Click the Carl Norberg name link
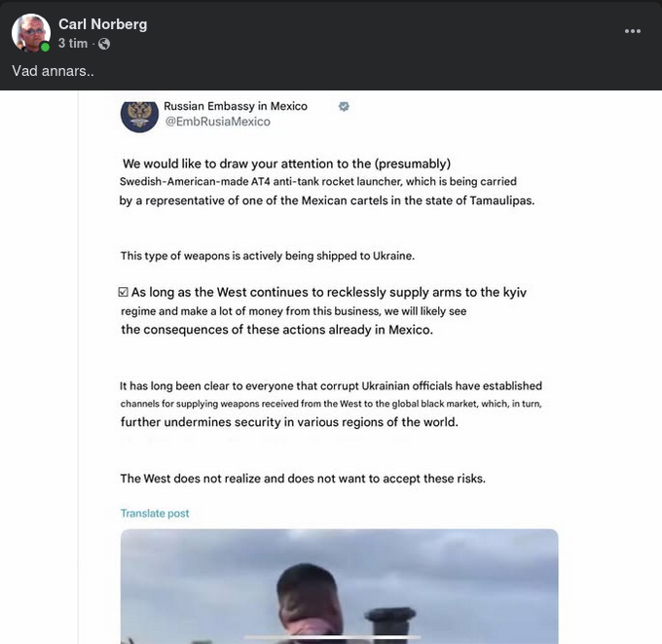Viewport: 662px width, 644px height. 102,24
